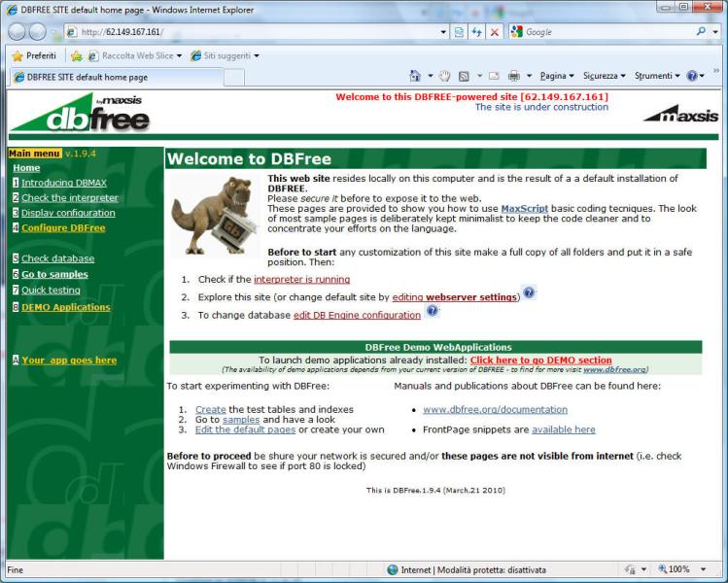Expand Siti suggeriti dropdown

coord(257,56)
